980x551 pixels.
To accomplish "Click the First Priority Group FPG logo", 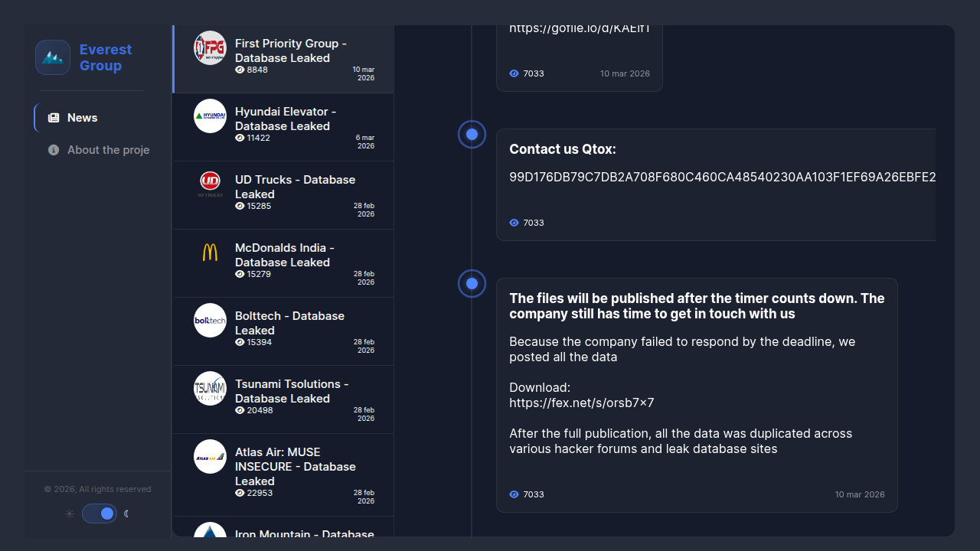I will click(210, 47).
